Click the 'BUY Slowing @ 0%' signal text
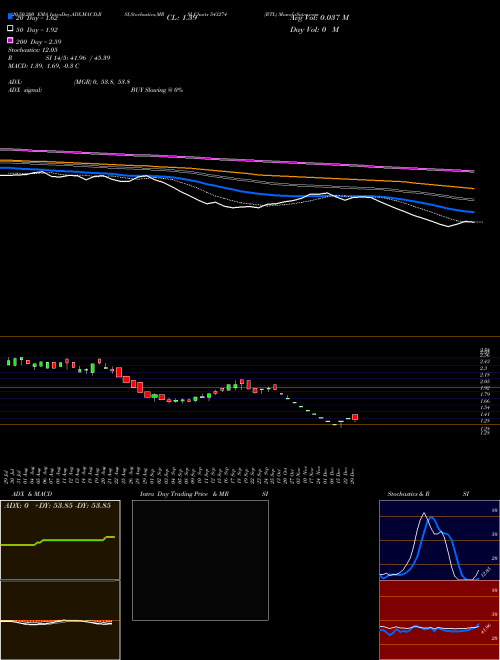 pyautogui.click(x=157, y=90)
